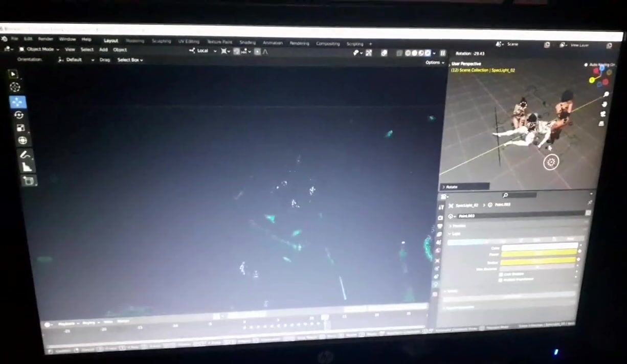This screenshot has height=364, width=627.
Task: Click the zoom magnifier viewport icon
Action: (x=606, y=95)
